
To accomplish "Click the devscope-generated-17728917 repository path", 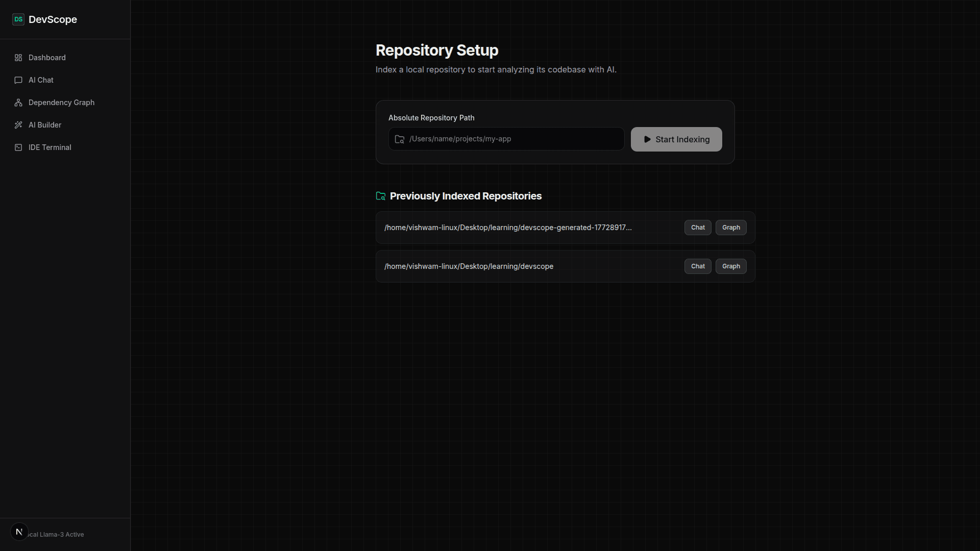I will coord(508,228).
